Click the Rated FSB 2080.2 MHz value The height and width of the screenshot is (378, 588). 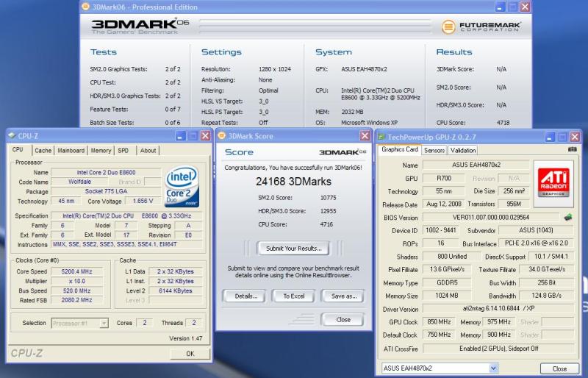tap(77, 300)
